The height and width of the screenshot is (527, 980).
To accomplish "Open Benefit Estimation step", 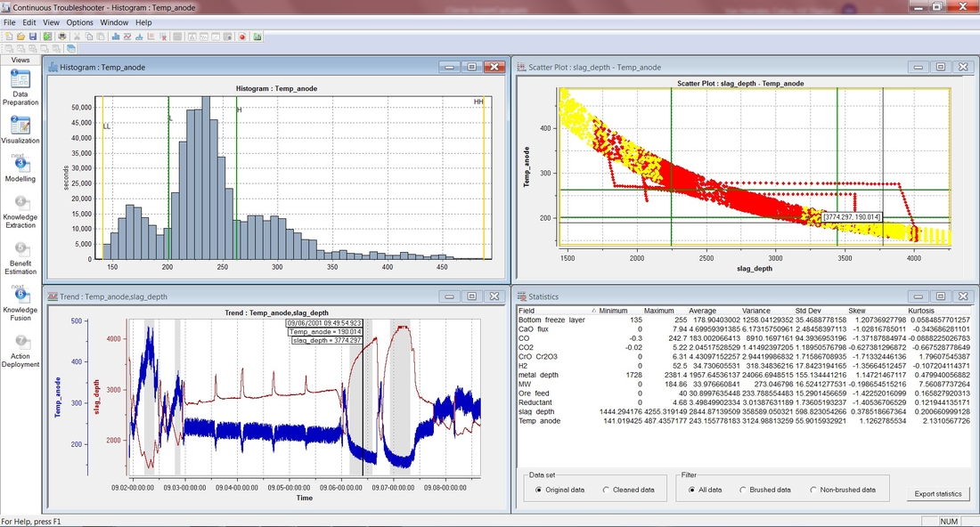I will tap(20, 258).
